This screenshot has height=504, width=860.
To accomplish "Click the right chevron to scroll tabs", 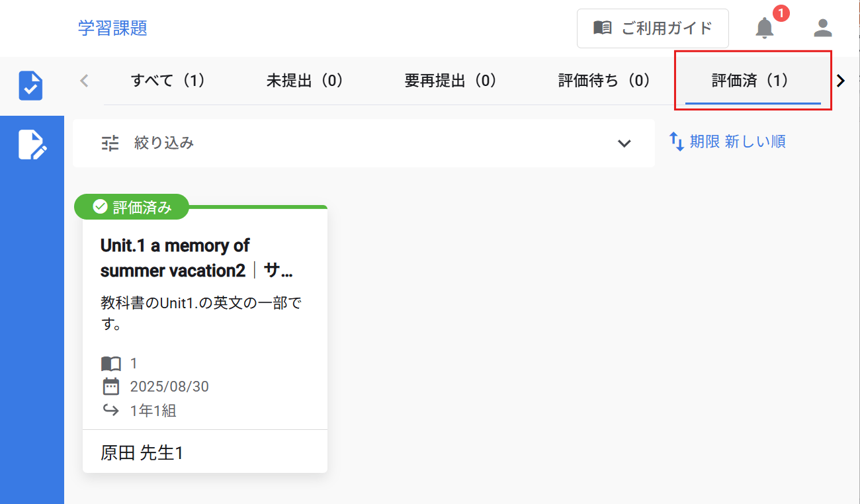I will pyautogui.click(x=841, y=80).
